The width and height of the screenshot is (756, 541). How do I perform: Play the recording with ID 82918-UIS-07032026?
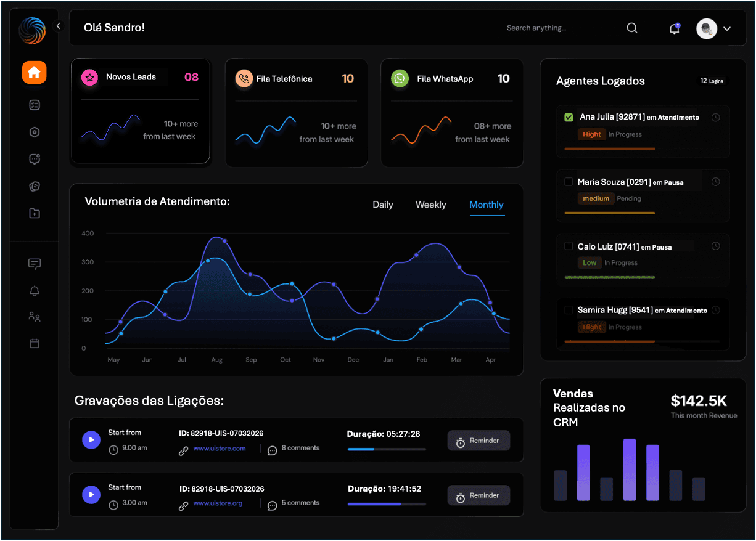[x=91, y=439]
